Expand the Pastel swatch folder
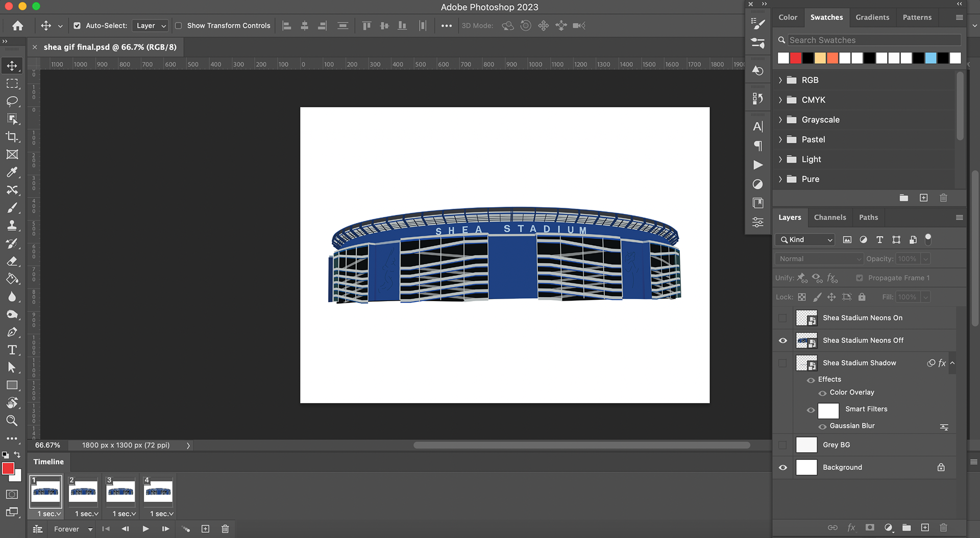 coord(780,139)
